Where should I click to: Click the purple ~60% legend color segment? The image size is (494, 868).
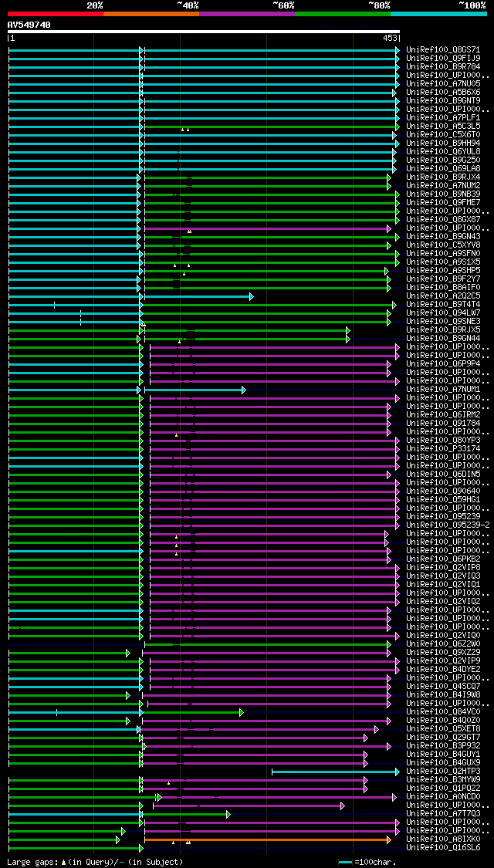(x=247, y=13)
